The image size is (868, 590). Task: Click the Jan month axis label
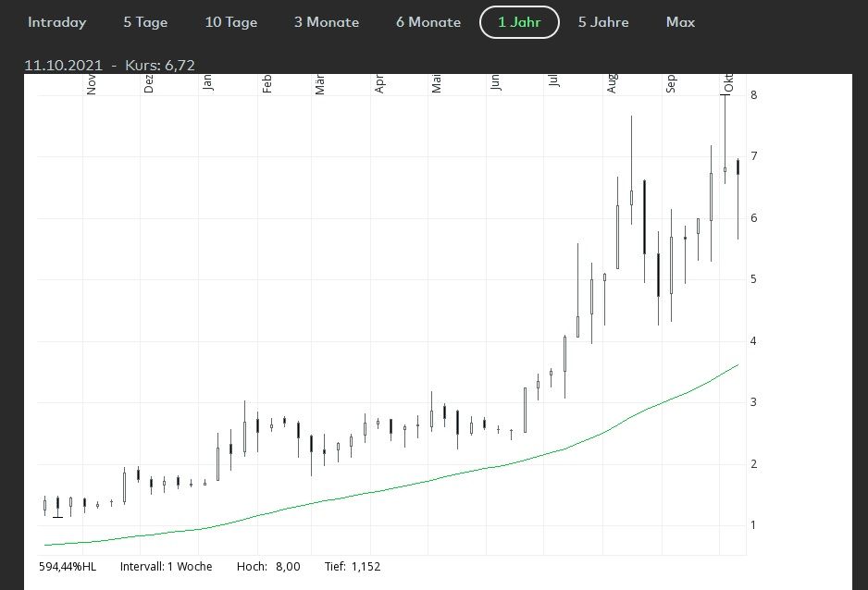(208, 83)
